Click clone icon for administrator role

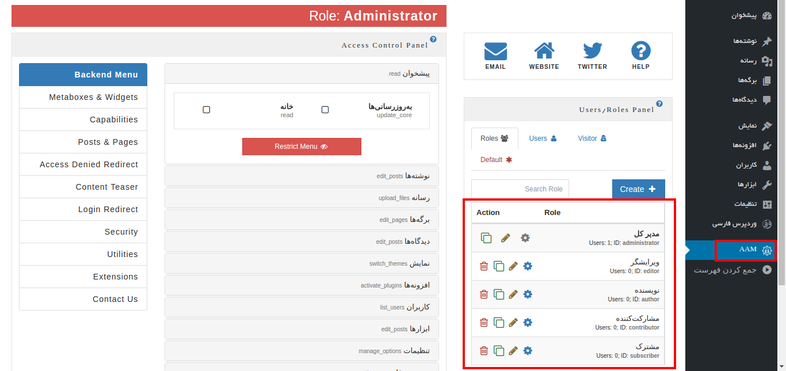coord(486,238)
